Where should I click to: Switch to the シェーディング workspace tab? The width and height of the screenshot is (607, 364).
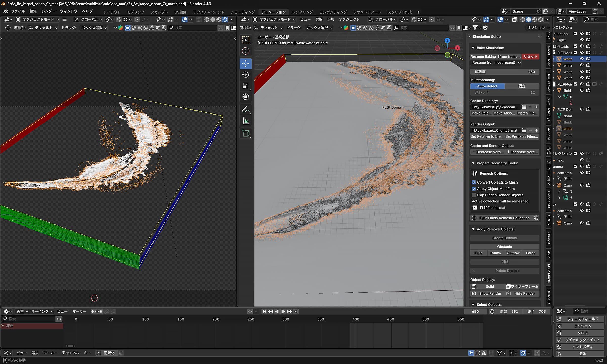click(x=243, y=12)
